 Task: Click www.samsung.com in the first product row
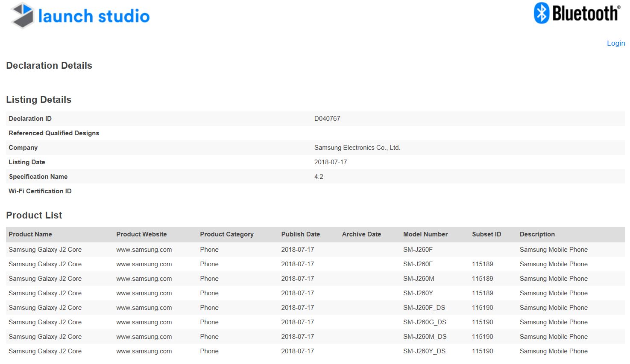[144, 250]
